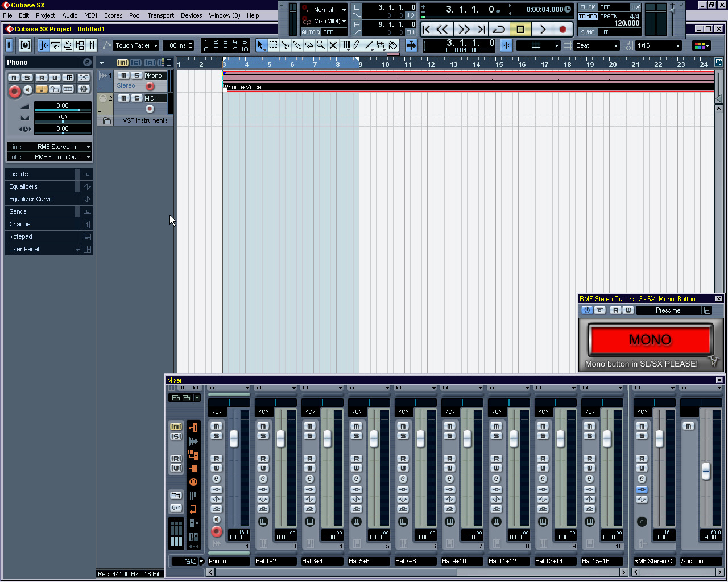The image size is (728, 582).
Task: Toggle the TEMPO track button
Action: (x=588, y=16)
